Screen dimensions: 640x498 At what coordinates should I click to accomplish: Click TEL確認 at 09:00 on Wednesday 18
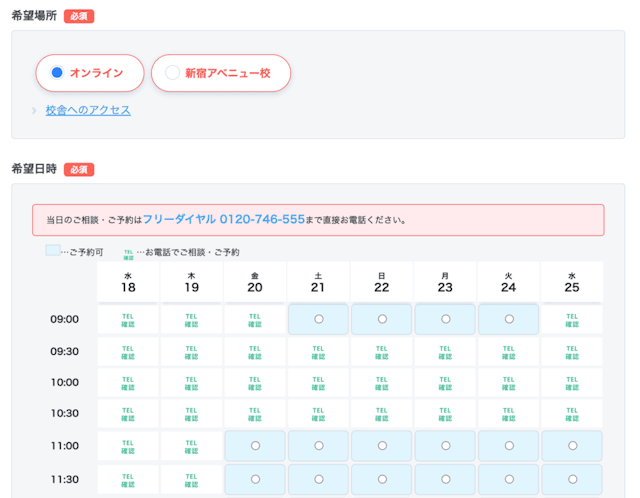click(128, 320)
